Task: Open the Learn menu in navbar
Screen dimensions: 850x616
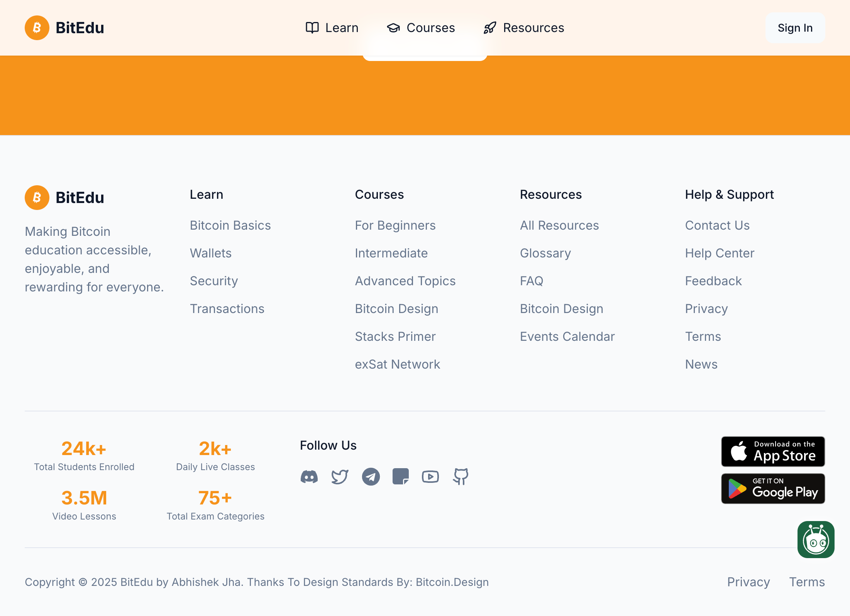Action: click(x=332, y=28)
